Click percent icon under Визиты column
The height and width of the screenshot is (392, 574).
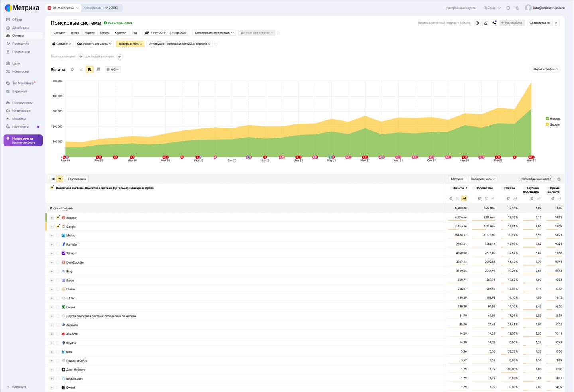(x=457, y=198)
